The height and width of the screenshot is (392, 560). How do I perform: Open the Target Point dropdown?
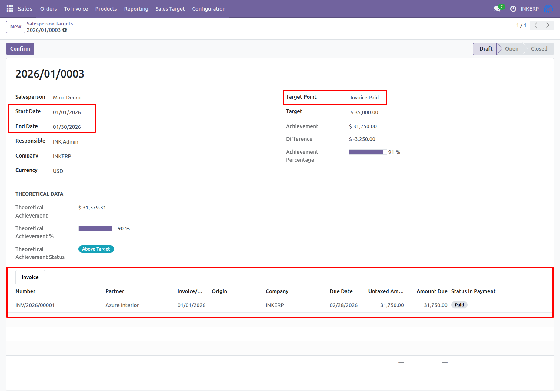tap(365, 98)
